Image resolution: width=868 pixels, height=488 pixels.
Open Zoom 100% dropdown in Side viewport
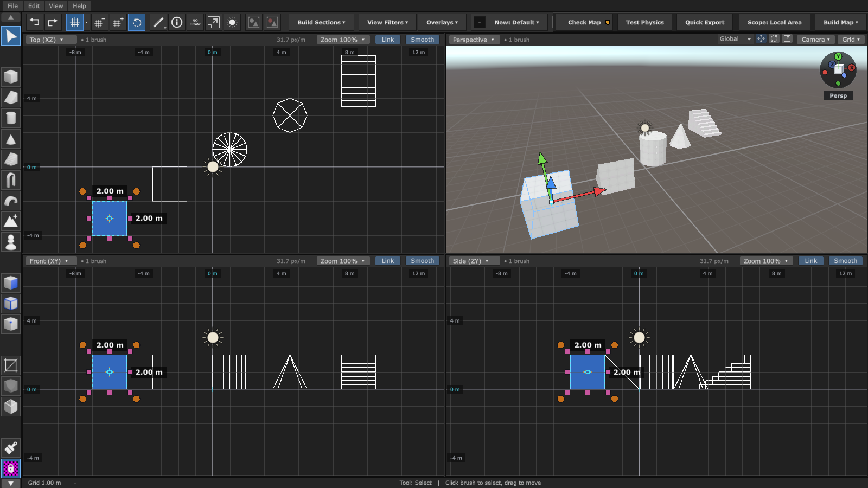[x=766, y=261]
